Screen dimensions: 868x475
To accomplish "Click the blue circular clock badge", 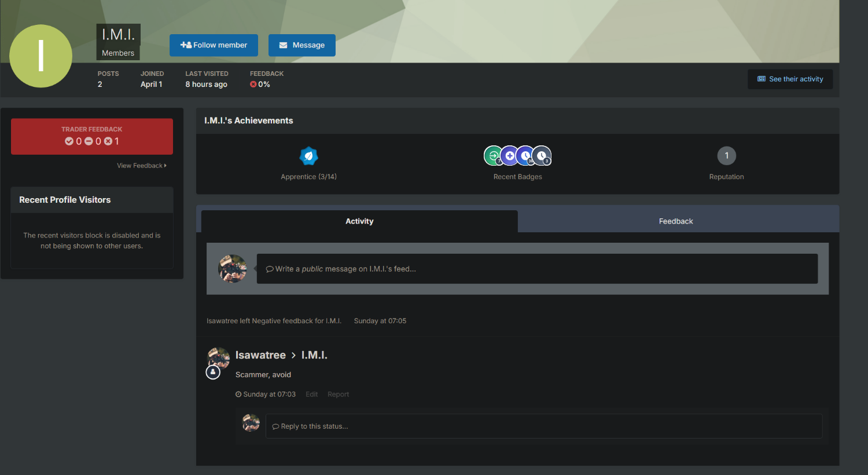I will [525, 155].
